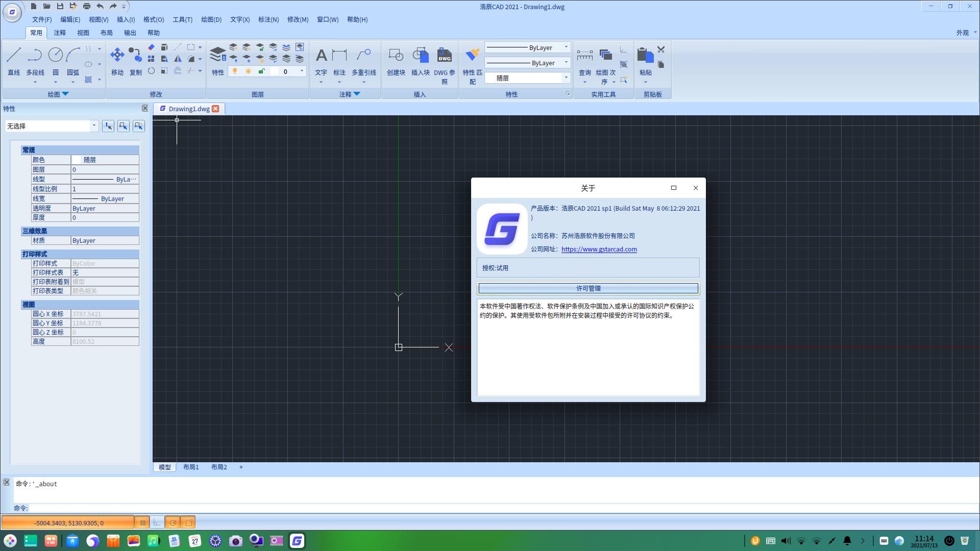
Task: Close the Drawing1.dwg document tab
Action: click(x=215, y=109)
